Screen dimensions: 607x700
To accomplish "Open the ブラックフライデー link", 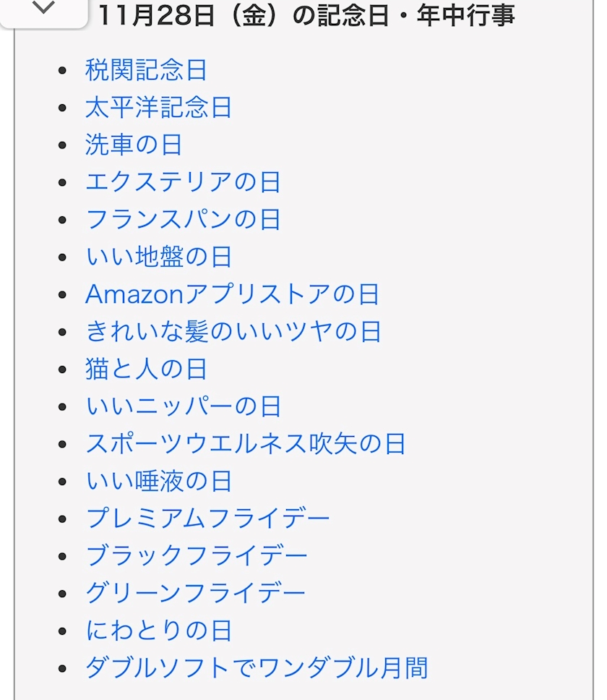I will point(197,555).
